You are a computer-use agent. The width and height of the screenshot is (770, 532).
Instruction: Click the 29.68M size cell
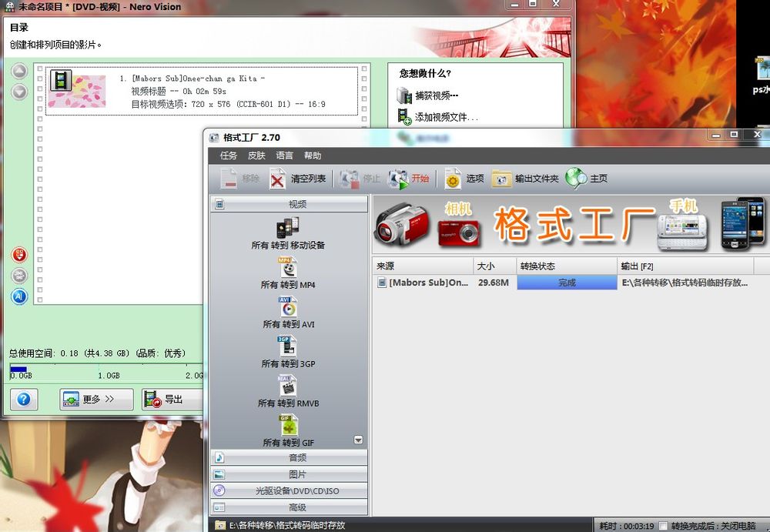click(494, 283)
